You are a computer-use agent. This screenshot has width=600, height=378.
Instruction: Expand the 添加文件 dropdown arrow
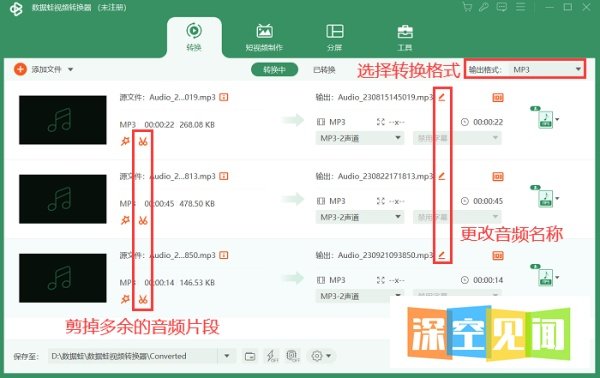click(x=70, y=70)
